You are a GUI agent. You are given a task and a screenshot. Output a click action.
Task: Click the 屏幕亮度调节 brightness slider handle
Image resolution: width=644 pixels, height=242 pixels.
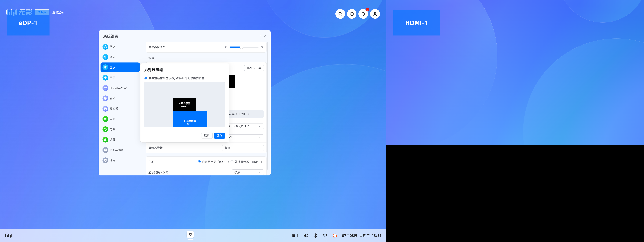tap(241, 47)
